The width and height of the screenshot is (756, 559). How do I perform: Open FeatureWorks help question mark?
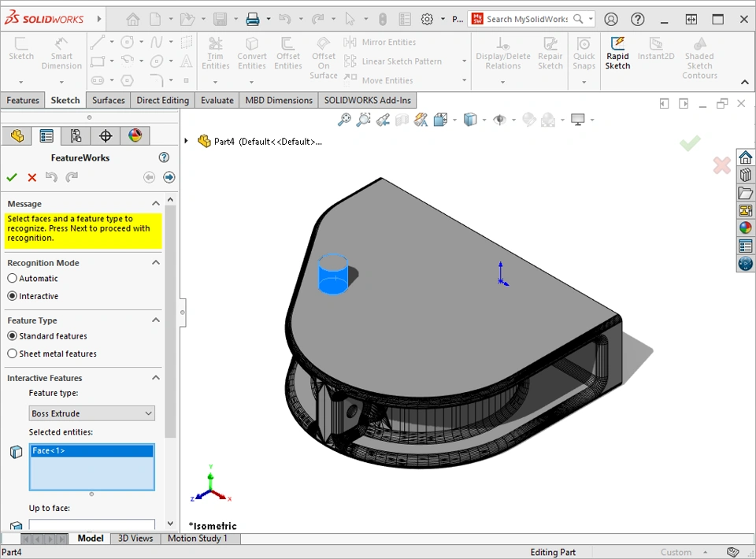(164, 157)
